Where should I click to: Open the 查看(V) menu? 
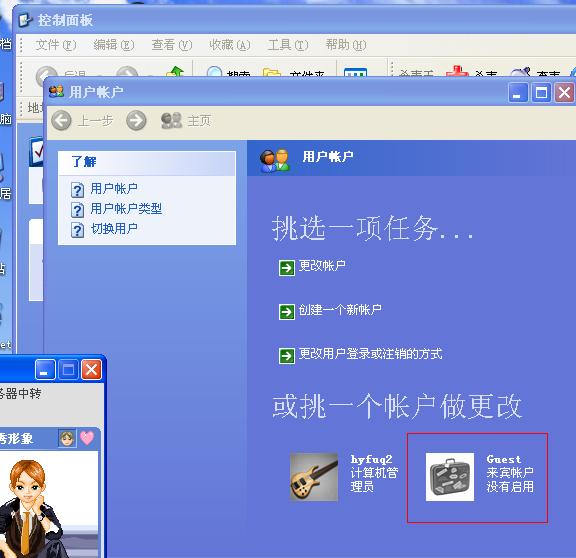pos(172,45)
